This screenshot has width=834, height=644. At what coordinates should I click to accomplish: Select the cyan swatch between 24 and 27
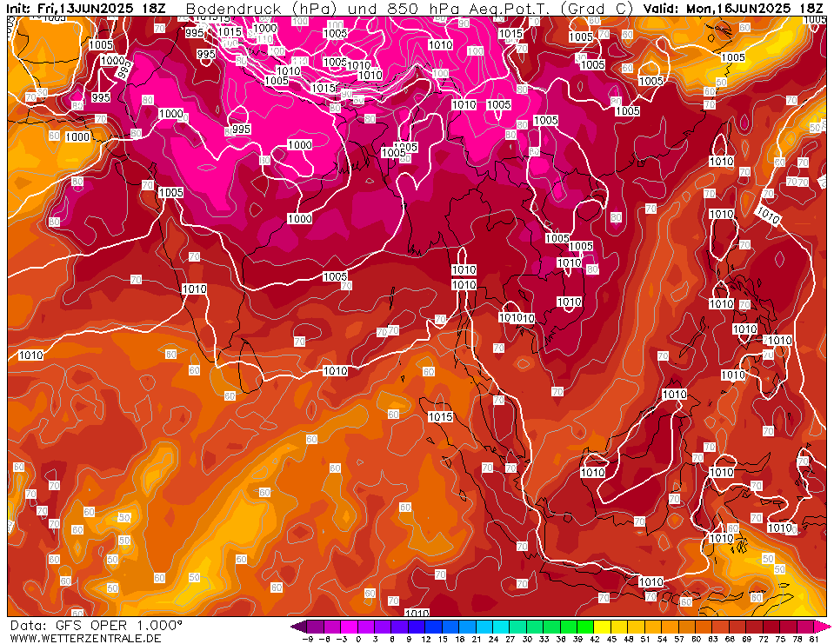tap(502, 626)
